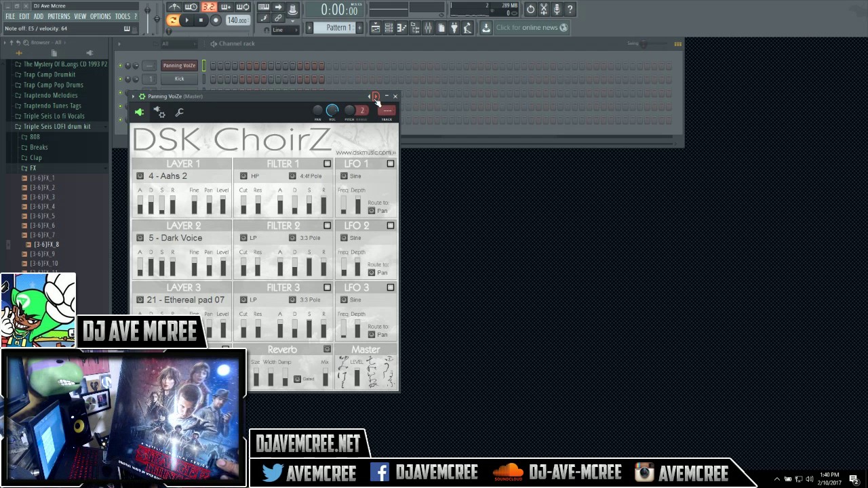Toggle the metronome icon
This screenshot has width=868, height=488.
point(174,7)
